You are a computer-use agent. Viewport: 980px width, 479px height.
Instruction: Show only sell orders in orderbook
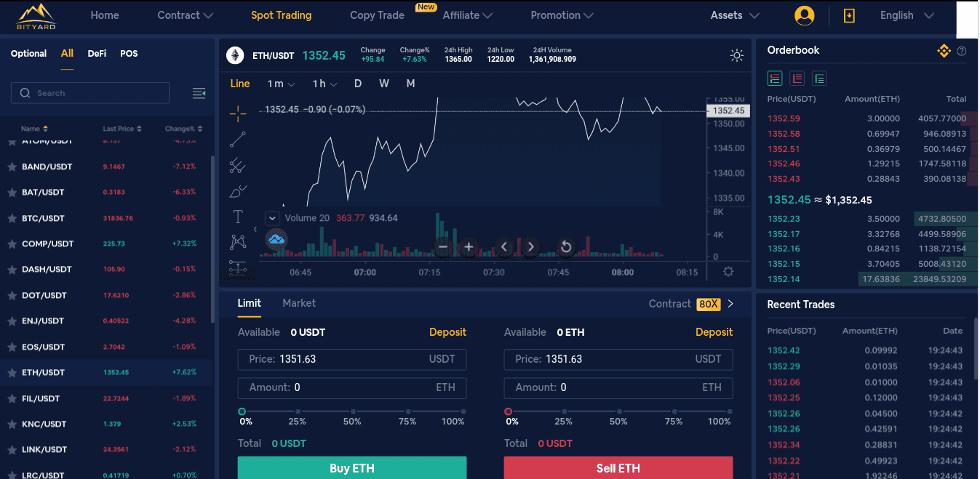[x=797, y=79]
